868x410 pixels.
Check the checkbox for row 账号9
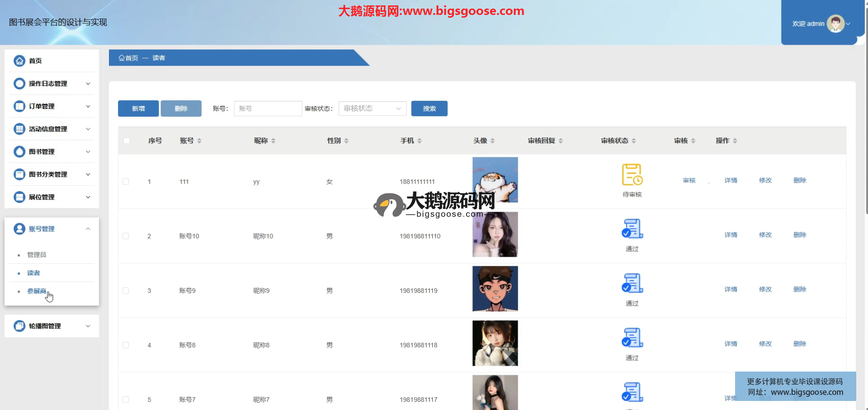tap(126, 291)
